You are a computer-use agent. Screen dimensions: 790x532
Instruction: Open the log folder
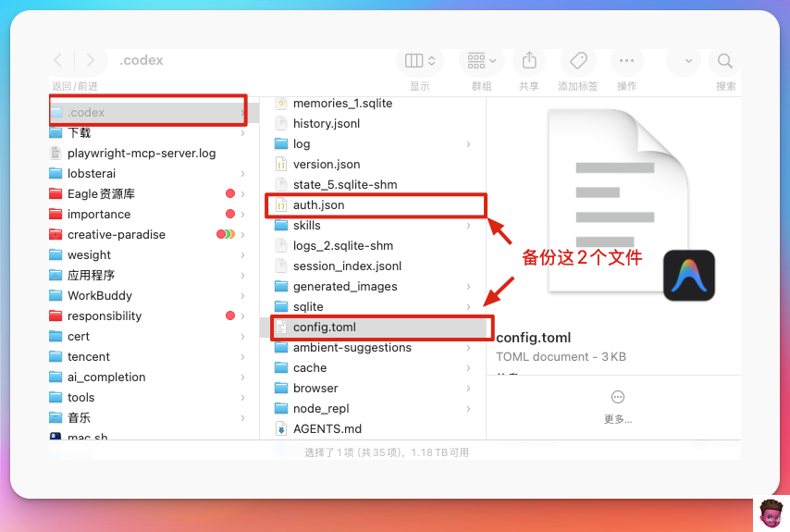[x=373, y=144]
